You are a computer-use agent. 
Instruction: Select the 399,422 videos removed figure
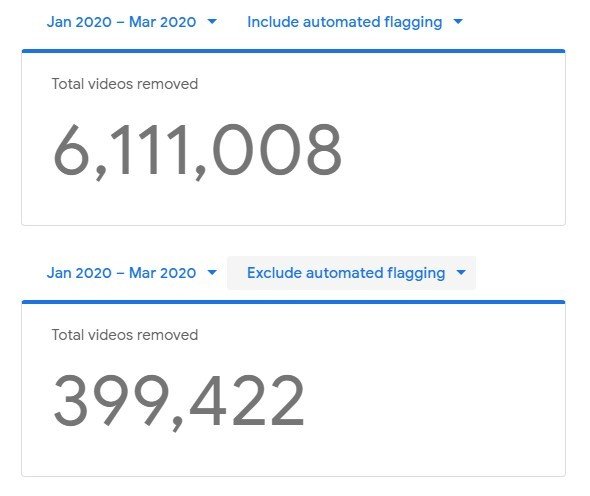coord(179,402)
